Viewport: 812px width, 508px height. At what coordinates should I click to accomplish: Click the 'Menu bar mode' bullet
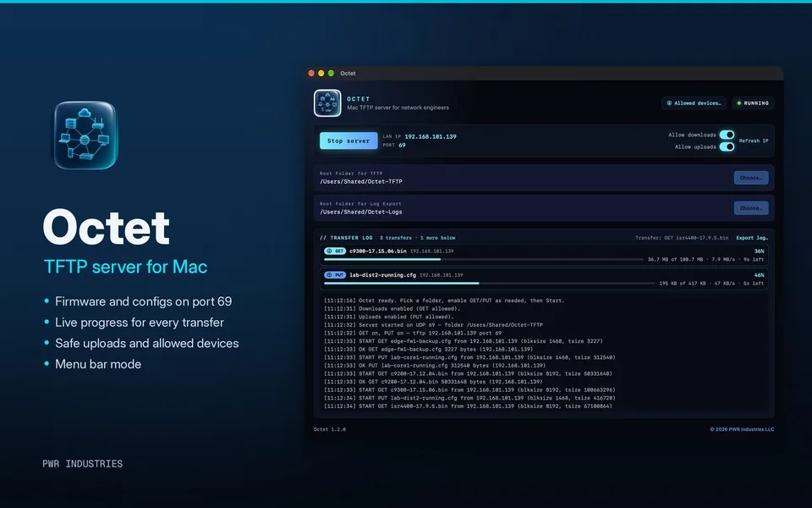tap(98, 364)
